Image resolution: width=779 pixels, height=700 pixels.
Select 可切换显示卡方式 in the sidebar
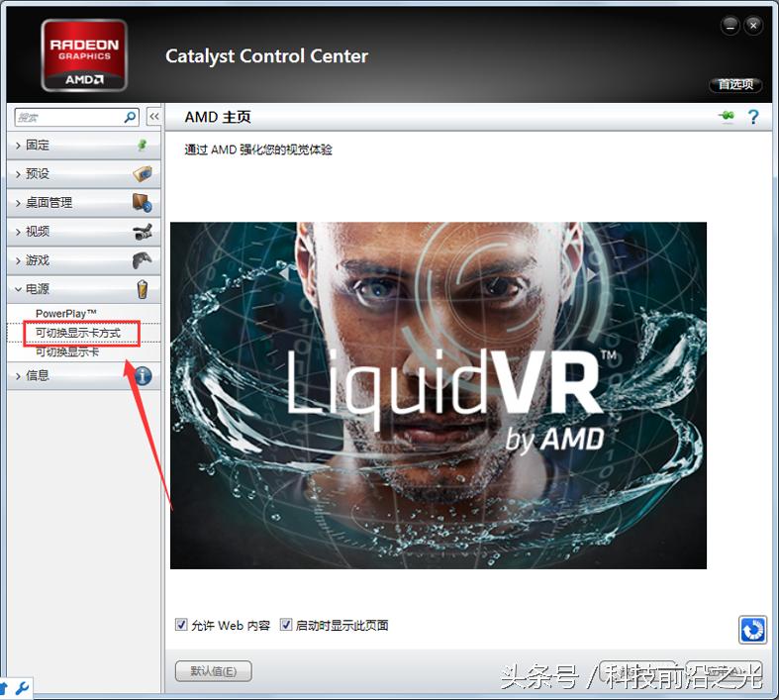pyautogui.click(x=78, y=333)
